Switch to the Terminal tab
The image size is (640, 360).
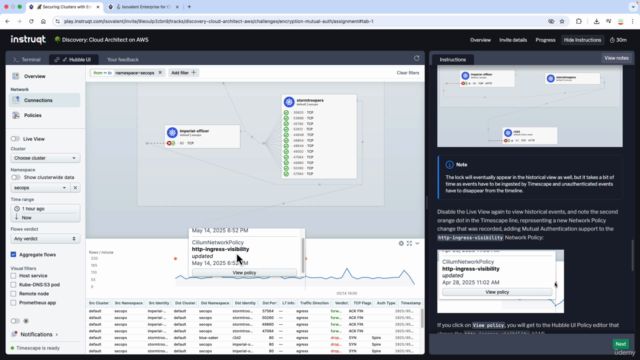tap(27, 60)
